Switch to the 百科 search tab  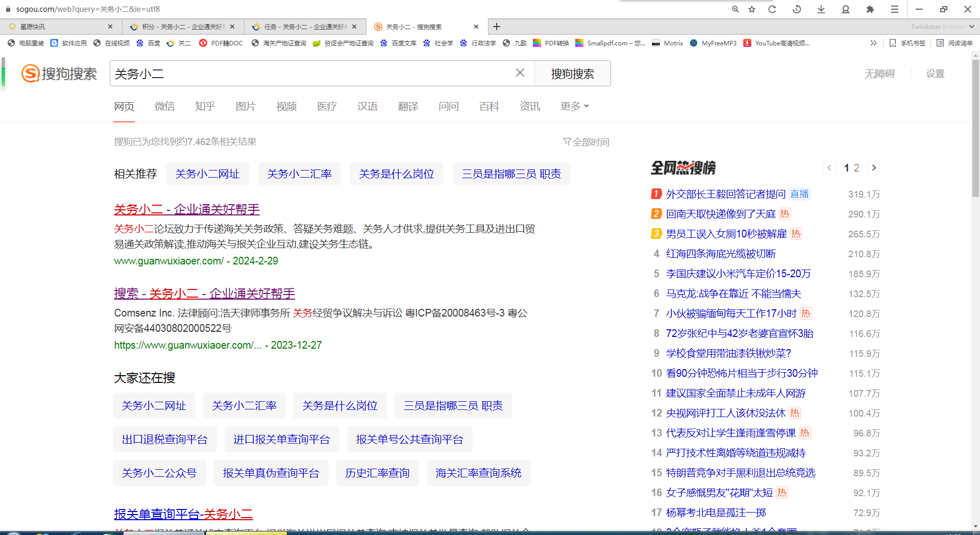click(489, 106)
